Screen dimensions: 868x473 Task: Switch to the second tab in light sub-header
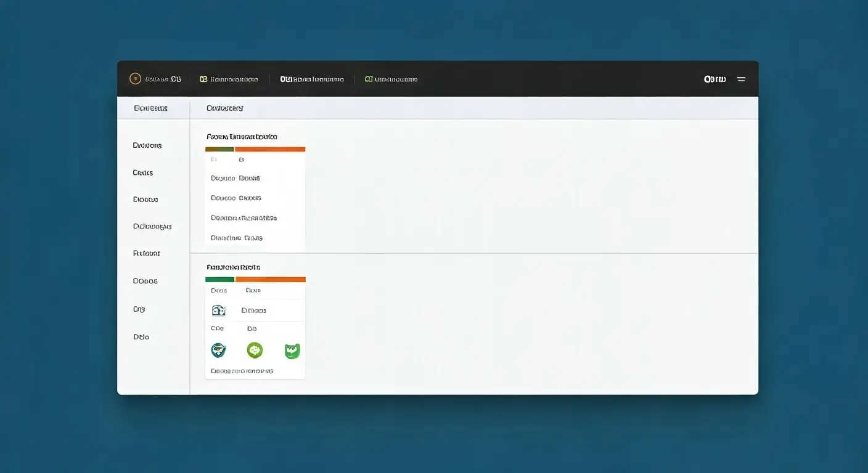[x=225, y=108]
